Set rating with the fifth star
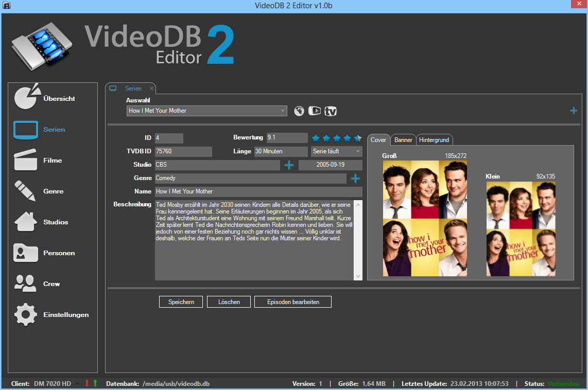The height and width of the screenshot is (390, 588). point(358,138)
